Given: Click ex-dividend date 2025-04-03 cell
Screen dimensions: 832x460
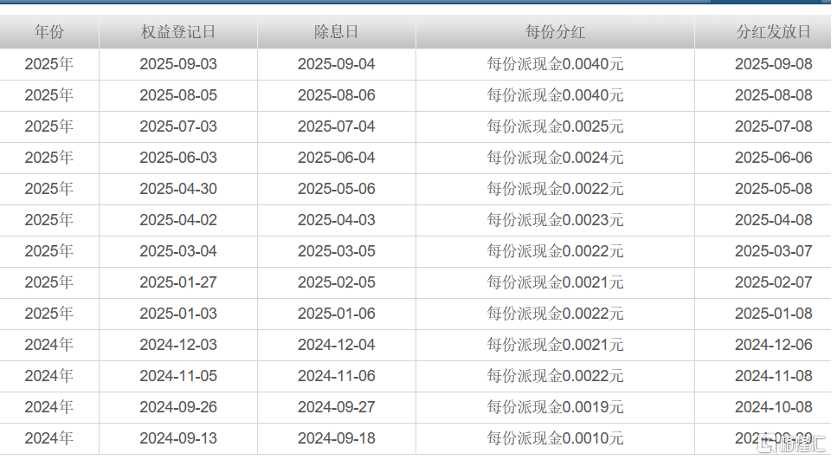Looking at the screenshot, I should coord(336,219).
